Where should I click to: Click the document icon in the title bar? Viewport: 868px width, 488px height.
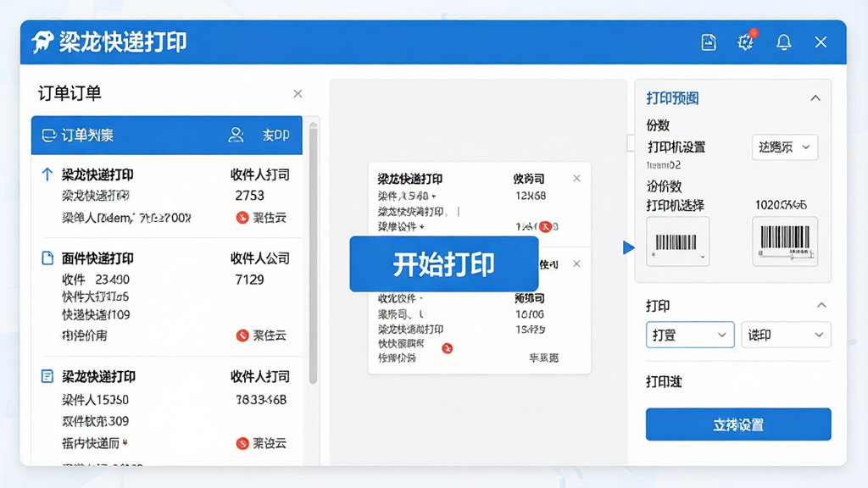[709, 42]
